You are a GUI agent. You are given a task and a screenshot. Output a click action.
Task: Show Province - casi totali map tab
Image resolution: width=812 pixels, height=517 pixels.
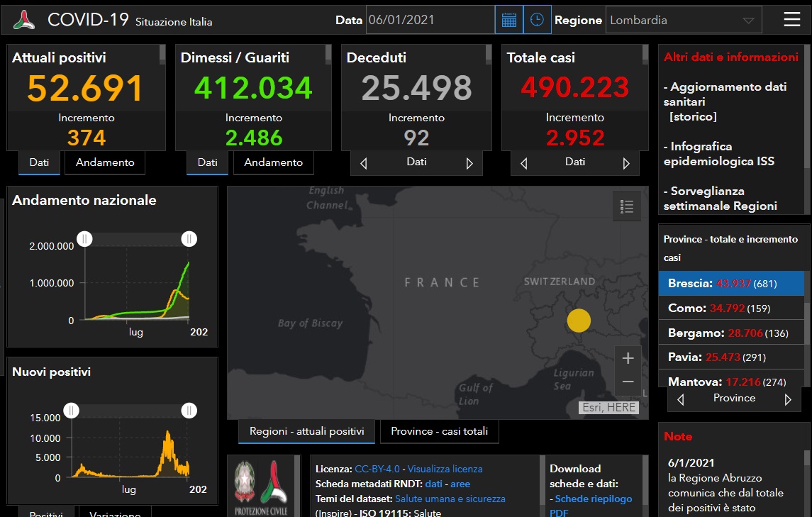(x=440, y=431)
